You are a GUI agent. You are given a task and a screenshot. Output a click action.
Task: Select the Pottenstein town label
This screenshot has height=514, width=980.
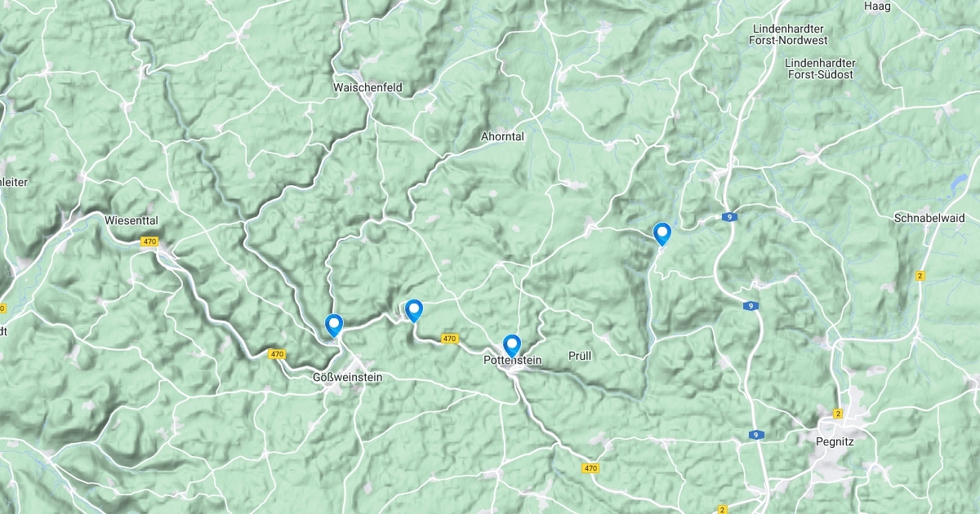(x=513, y=360)
